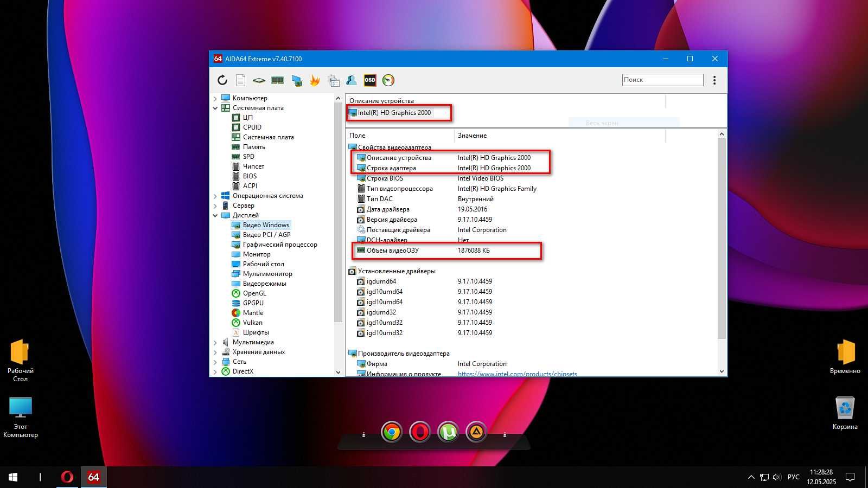Select the CPUID tree item
The width and height of the screenshot is (868, 488).
point(252,127)
